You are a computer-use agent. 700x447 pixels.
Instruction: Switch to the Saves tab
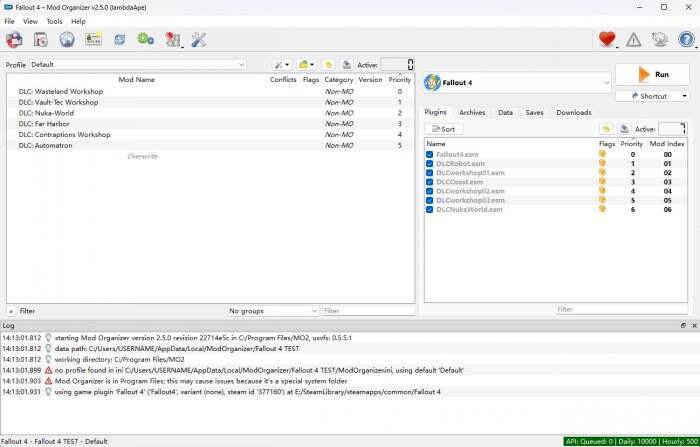point(534,113)
